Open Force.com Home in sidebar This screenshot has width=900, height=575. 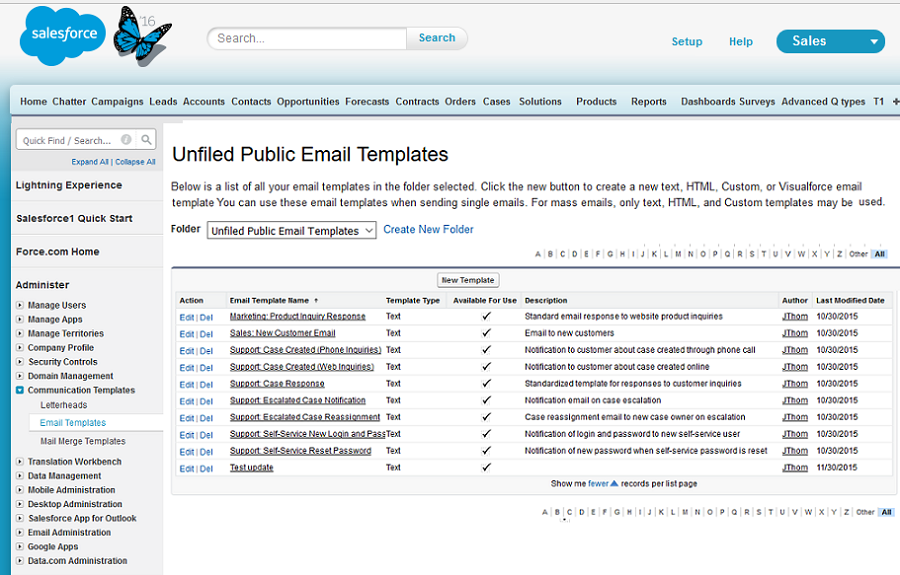pos(57,251)
